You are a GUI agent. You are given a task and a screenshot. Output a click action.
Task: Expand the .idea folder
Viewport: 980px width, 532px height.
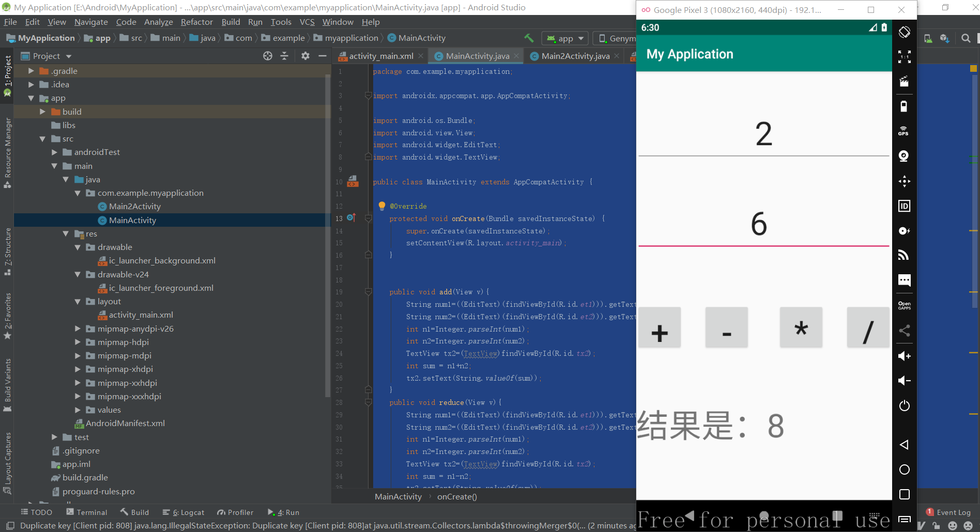(31, 84)
